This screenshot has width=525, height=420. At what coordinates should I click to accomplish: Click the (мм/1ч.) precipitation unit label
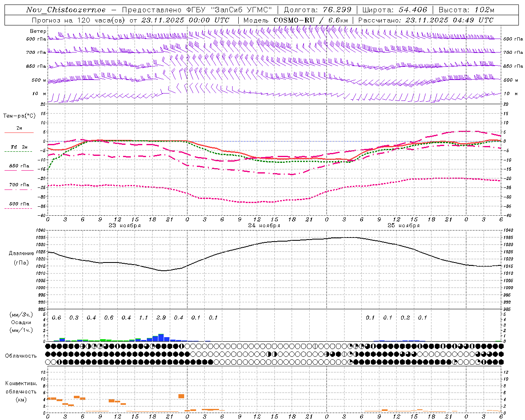[21, 330]
